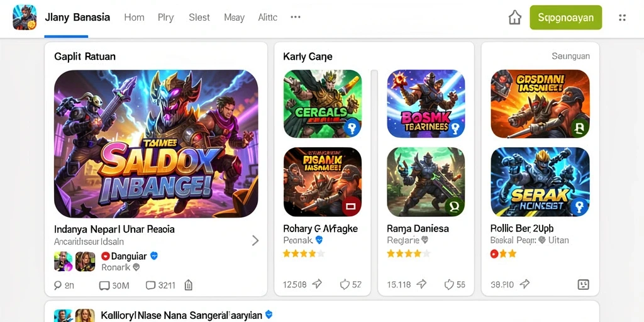Select the Slest tab
This screenshot has width=644, height=322.
[199, 18]
